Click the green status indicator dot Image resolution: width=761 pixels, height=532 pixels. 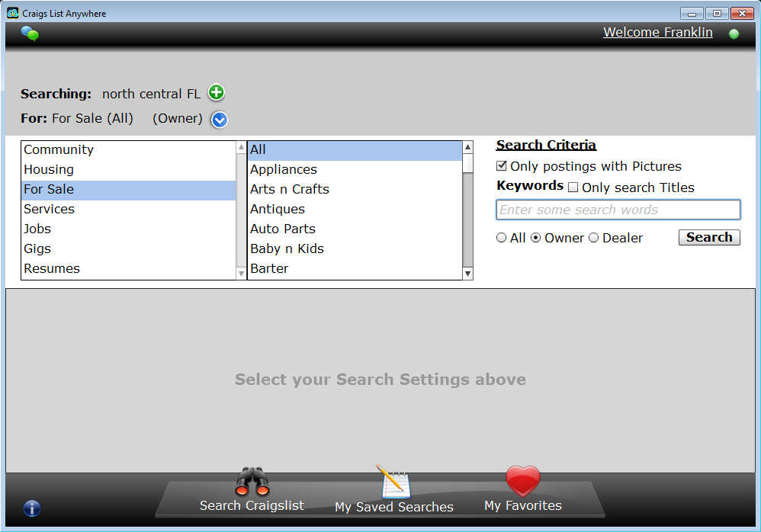pos(734,34)
